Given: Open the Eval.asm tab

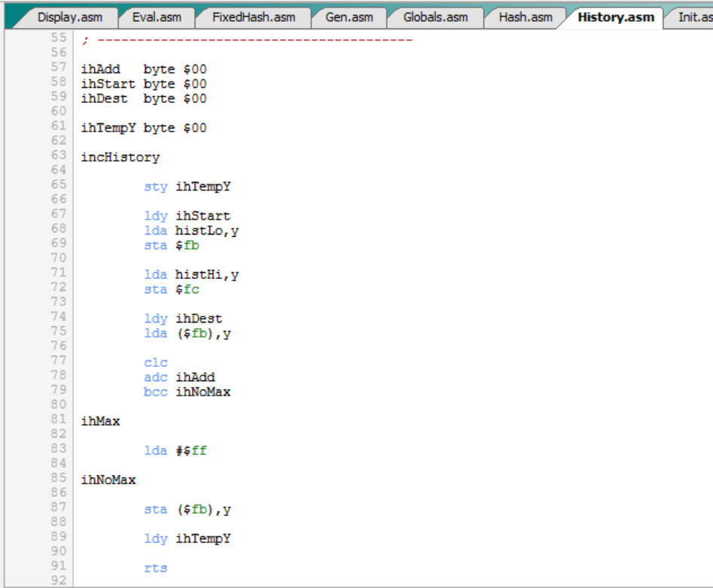Looking at the screenshot, I should pyautogui.click(x=156, y=17).
